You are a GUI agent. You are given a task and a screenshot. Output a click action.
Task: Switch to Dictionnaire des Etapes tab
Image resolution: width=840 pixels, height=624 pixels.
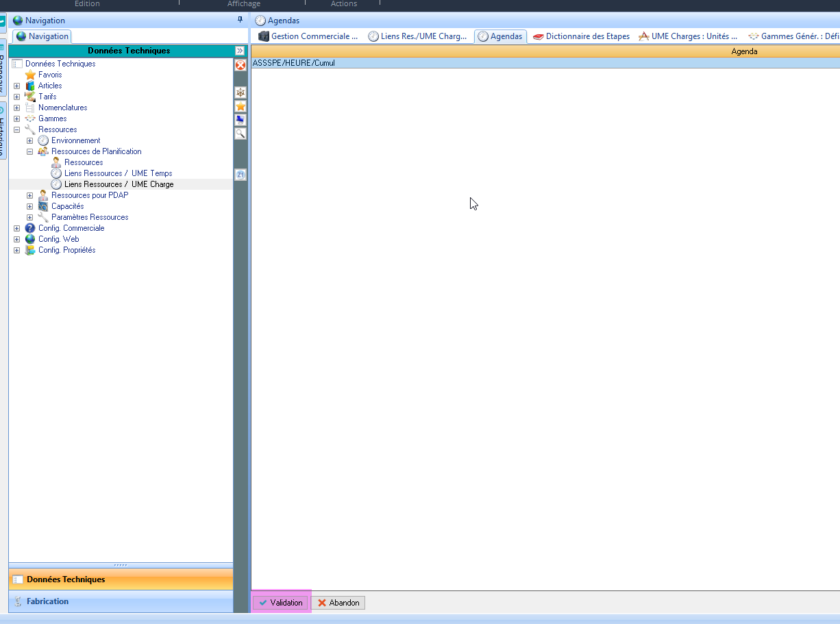(x=581, y=36)
